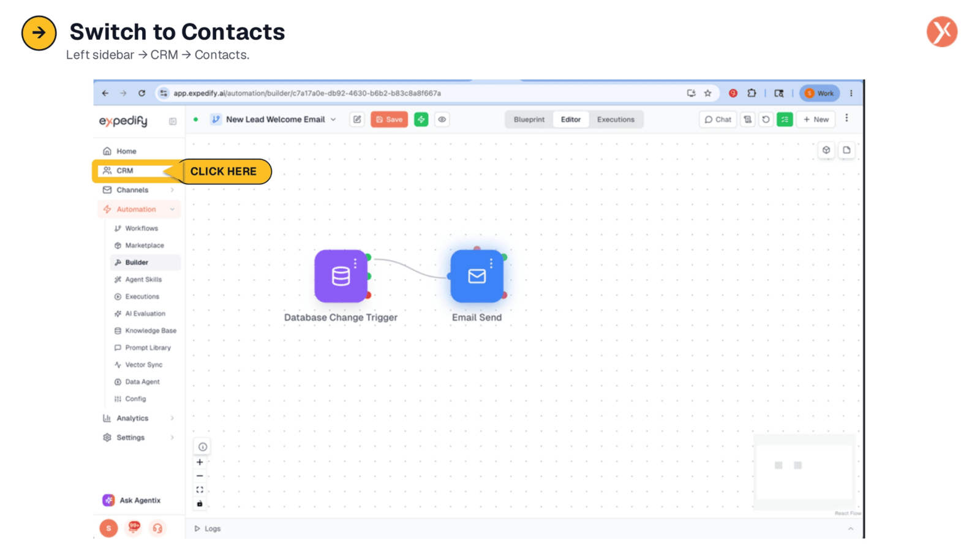Open Email Send node options dots

(x=491, y=263)
